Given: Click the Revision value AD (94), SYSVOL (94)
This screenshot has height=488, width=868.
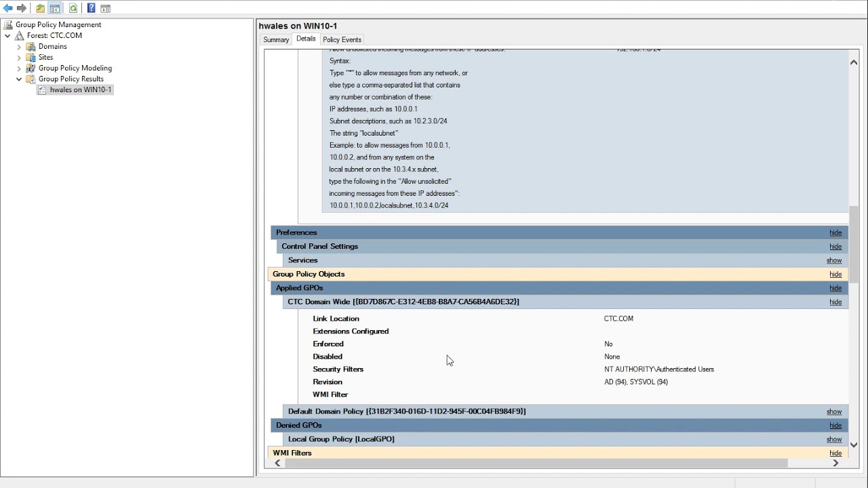Looking at the screenshot, I should coord(636,382).
